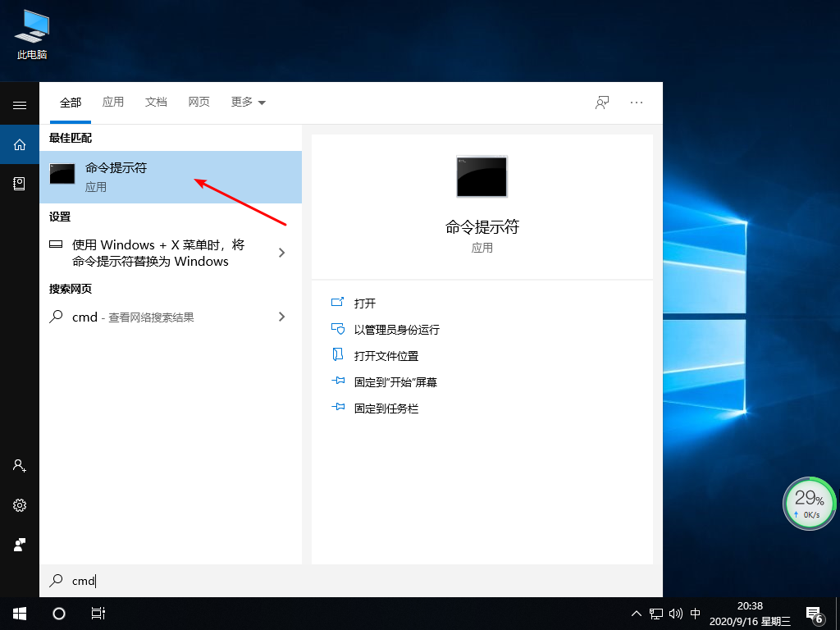
Task: Click inside the cmd search input field
Action: click(164, 581)
